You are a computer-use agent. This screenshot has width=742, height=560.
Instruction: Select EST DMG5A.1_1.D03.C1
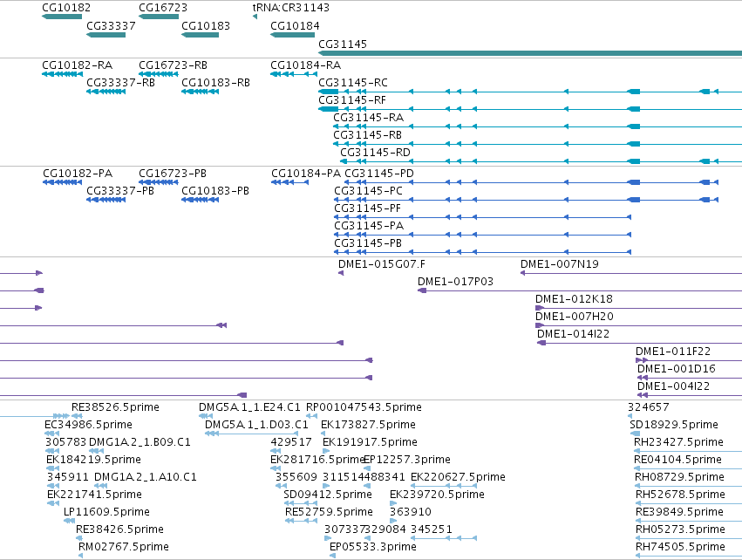252,434
